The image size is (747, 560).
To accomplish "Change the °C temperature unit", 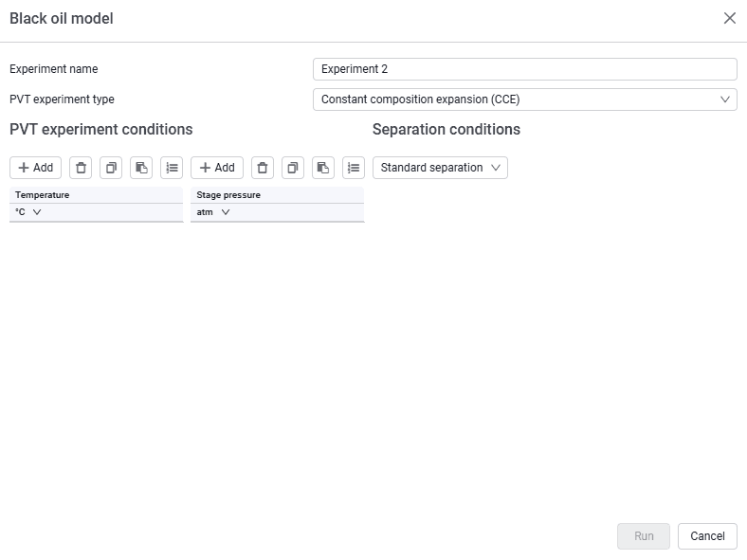I will pos(28,212).
